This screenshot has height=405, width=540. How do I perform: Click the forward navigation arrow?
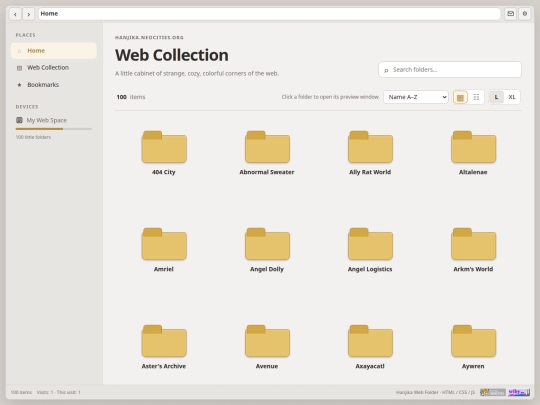29,14
